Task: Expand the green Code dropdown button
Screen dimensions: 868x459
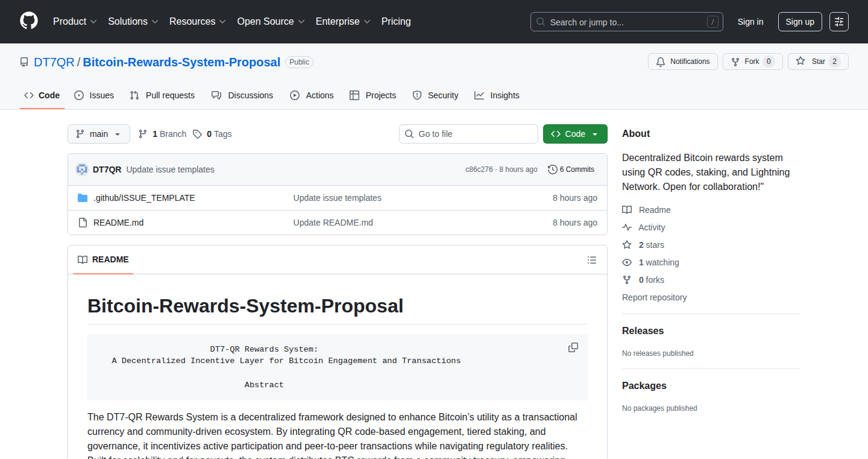Action: [575, 134]
